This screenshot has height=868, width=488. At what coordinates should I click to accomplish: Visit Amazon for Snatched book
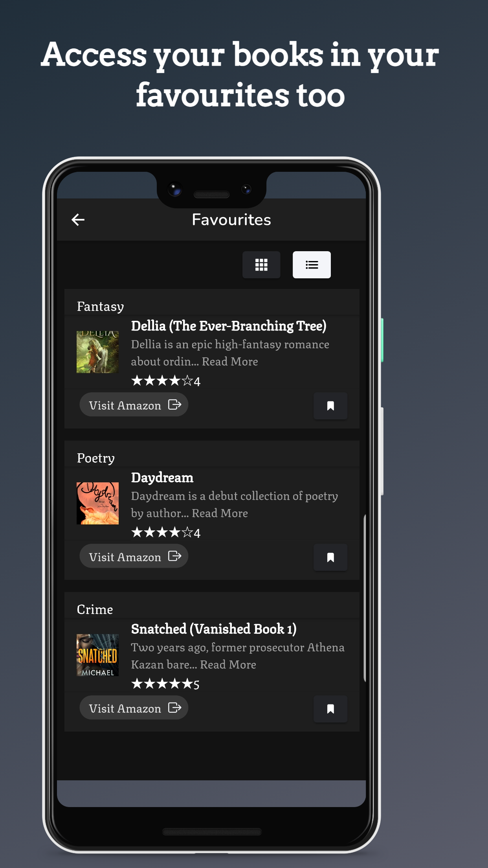pos(134,708)
